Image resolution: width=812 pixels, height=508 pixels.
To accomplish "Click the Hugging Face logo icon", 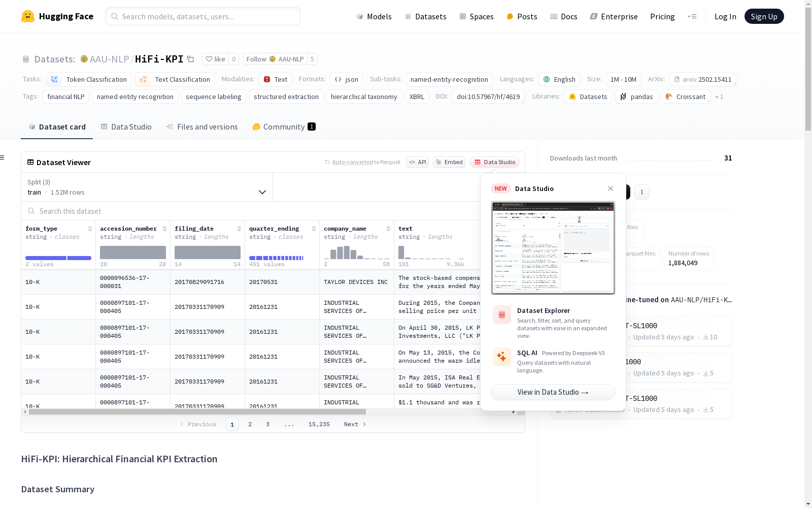I will [28, 16].
